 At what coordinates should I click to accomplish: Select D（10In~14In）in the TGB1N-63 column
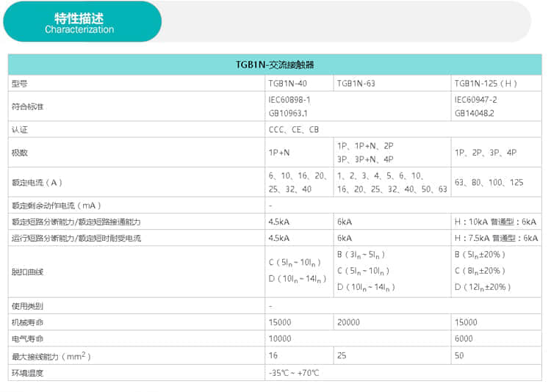point(366,287)
